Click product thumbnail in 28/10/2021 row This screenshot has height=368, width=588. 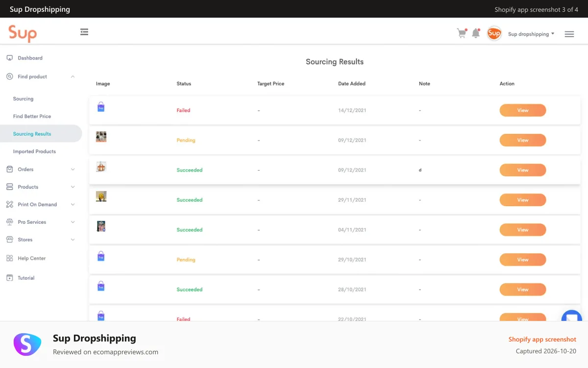point(101,286)
